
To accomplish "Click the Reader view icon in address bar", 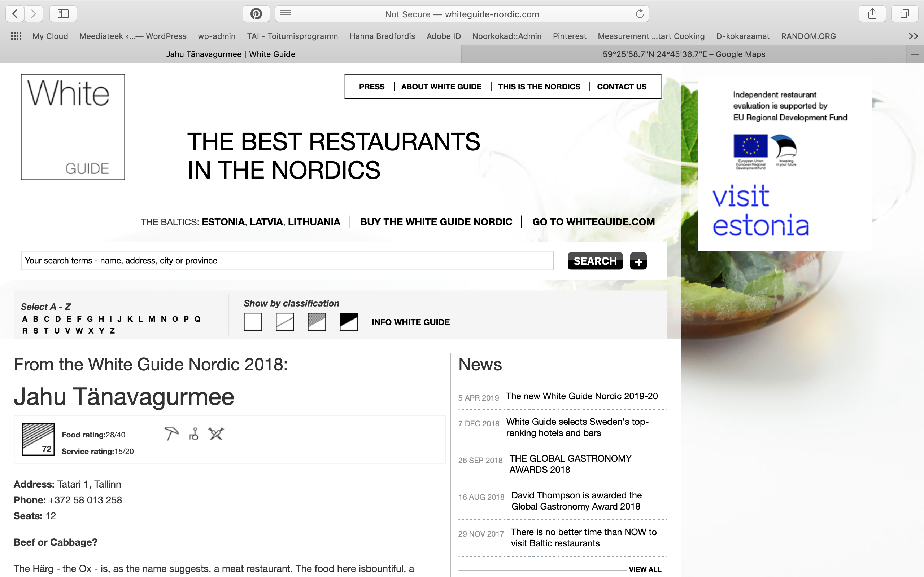I will [x=285, y=14].
